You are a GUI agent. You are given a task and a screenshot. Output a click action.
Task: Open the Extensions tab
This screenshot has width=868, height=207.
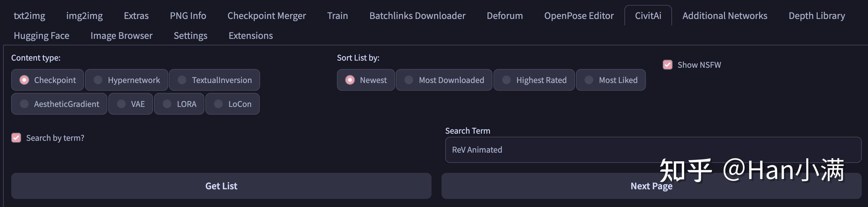pyautogui.click(x=251, y=35)
